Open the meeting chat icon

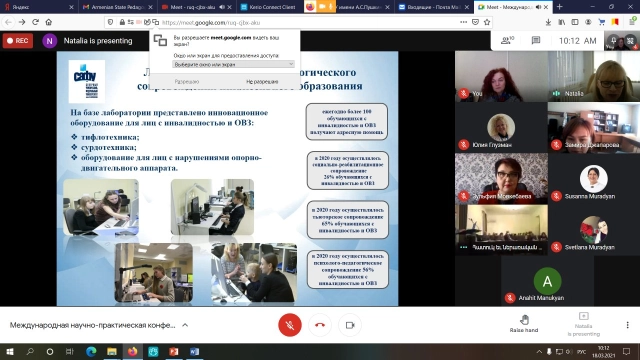point(536,40)
